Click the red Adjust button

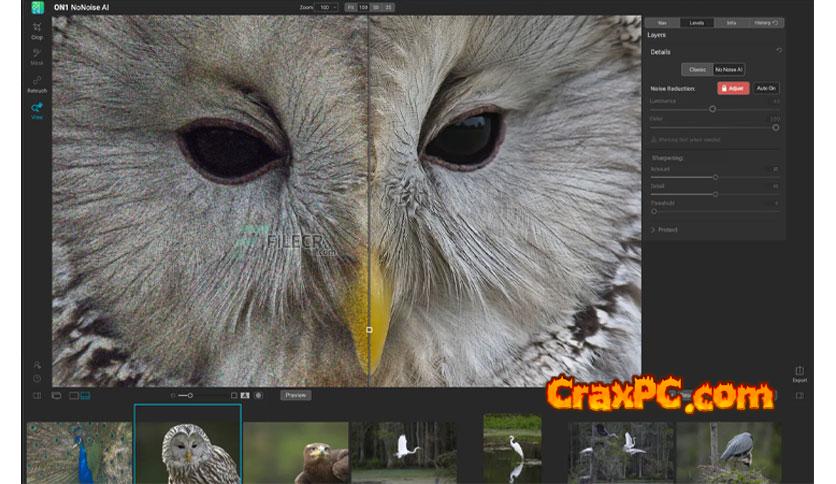pos(734,89)
